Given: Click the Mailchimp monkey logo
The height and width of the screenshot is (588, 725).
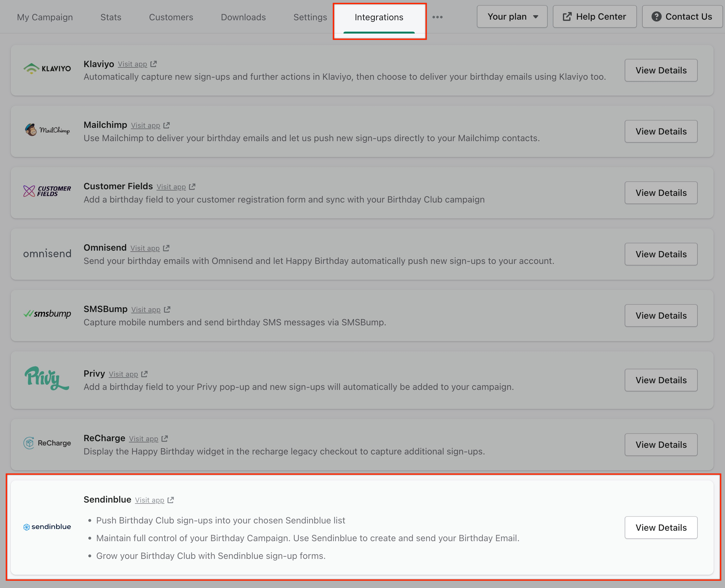Looking at the screenshot, I should (31, 130).
